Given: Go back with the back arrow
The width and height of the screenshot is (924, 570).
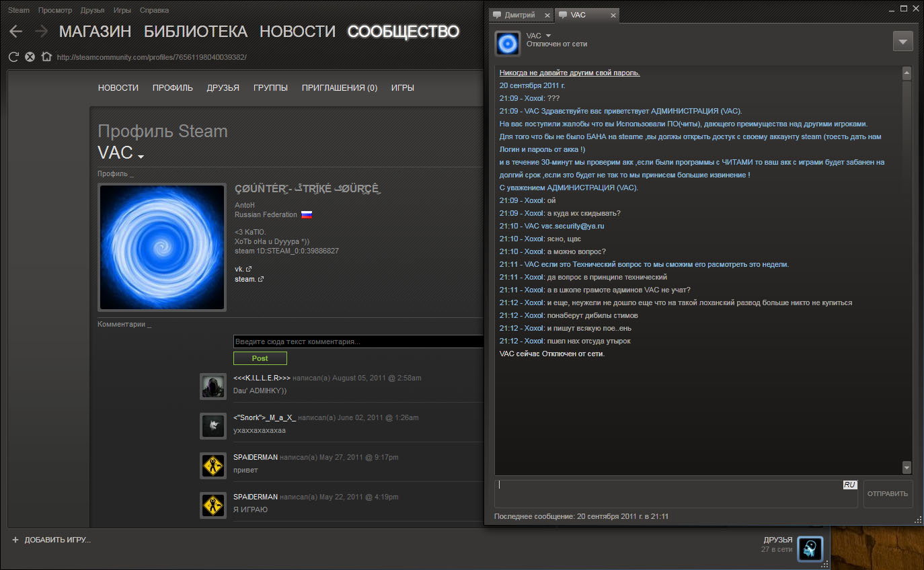Looking at the screenshot, I should click(x=15, y=31).
